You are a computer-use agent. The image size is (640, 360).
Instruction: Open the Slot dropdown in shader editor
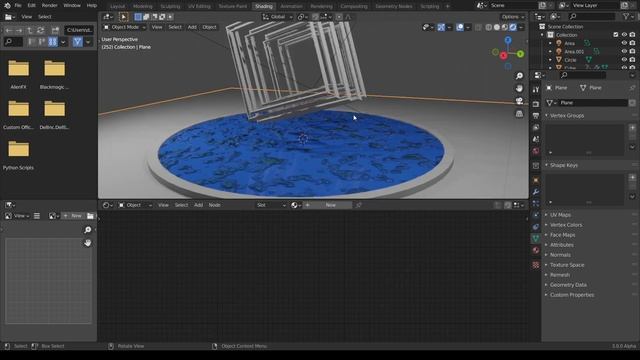pos(271,205)
